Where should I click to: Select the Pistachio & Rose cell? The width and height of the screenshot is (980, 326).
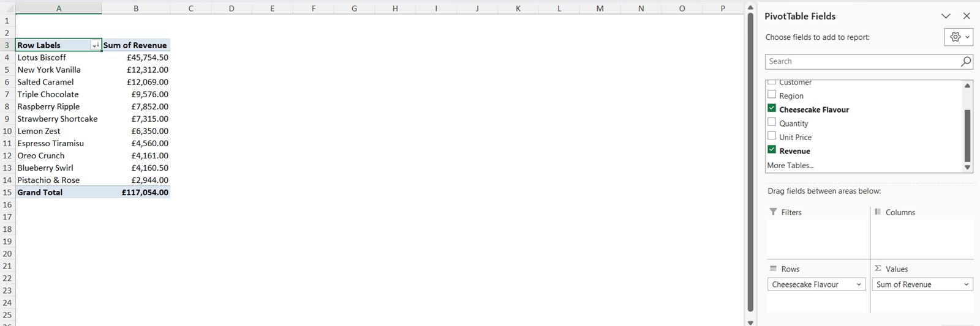coord(59,180)
